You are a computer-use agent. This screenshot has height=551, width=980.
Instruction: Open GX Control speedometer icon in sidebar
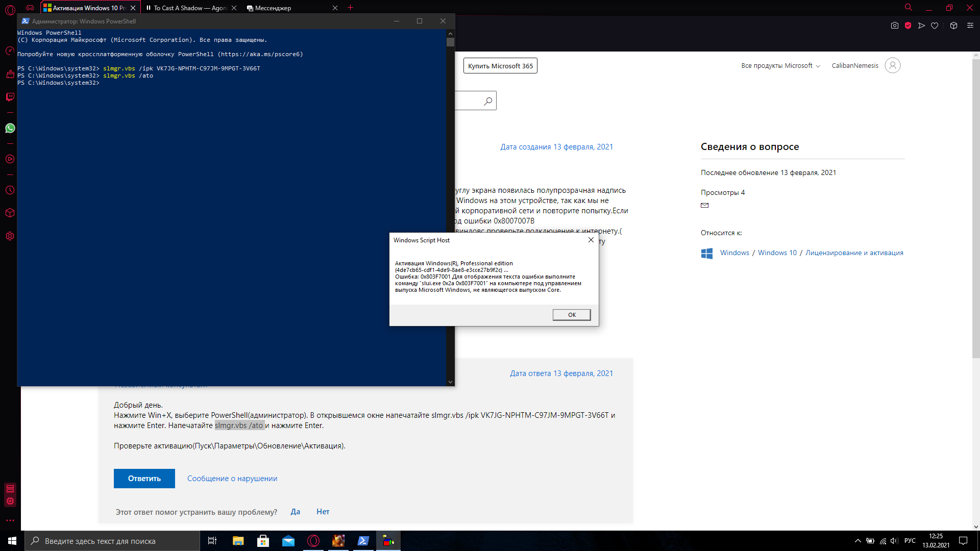pos(10,51)
